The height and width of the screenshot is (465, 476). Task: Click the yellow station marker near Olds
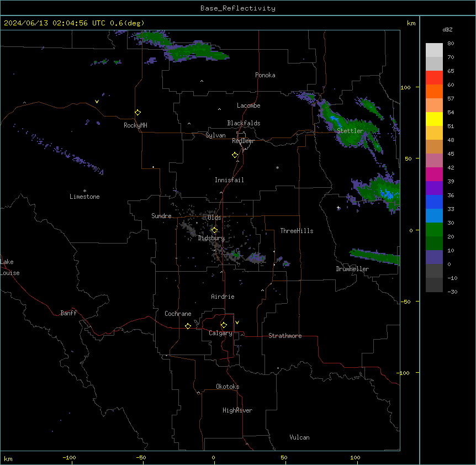(x=214, y=230)
